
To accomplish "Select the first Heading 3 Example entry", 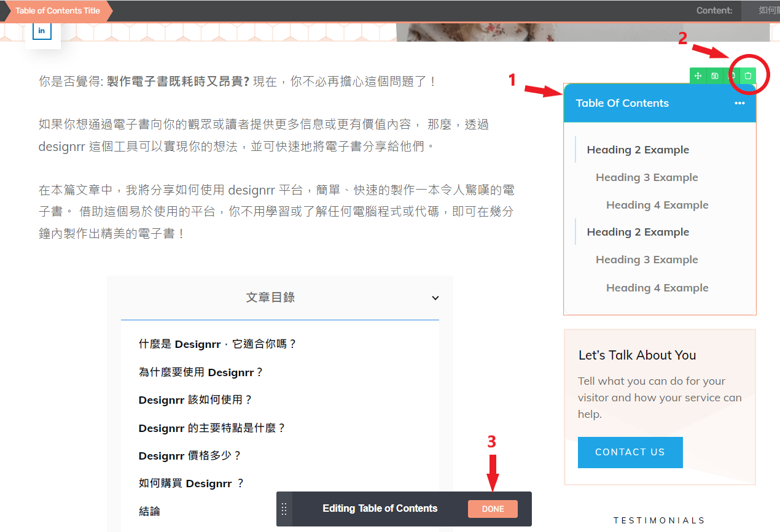I will coord(647,177).
